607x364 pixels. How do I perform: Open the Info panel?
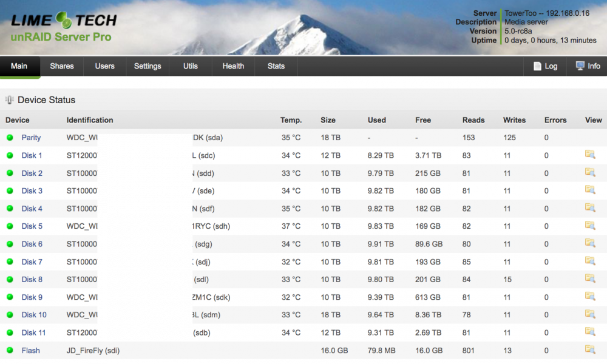588,66
